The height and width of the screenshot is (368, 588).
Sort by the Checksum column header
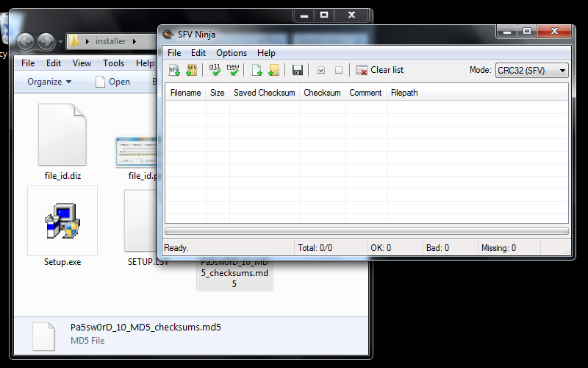pyautogui.click(x=322, y=93)
